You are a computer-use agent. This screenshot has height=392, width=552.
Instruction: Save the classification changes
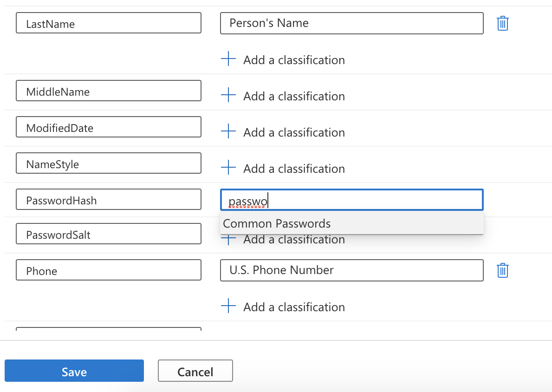point(74,371)
